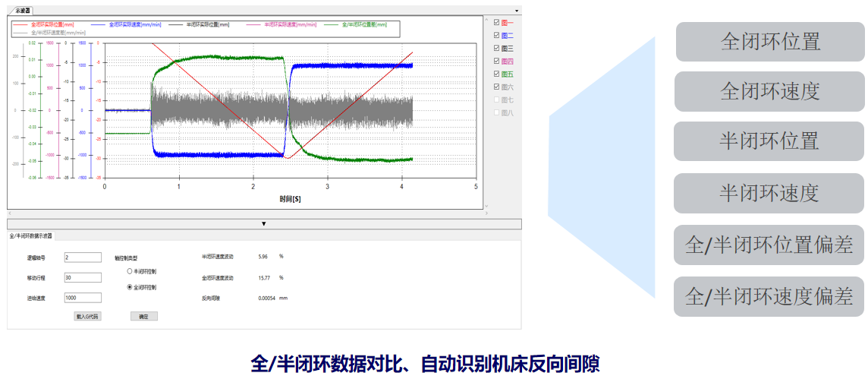Collapse panel using the black down-arrow bar
Viewport: 868px width, 376px height.
(x=264, y=223)
